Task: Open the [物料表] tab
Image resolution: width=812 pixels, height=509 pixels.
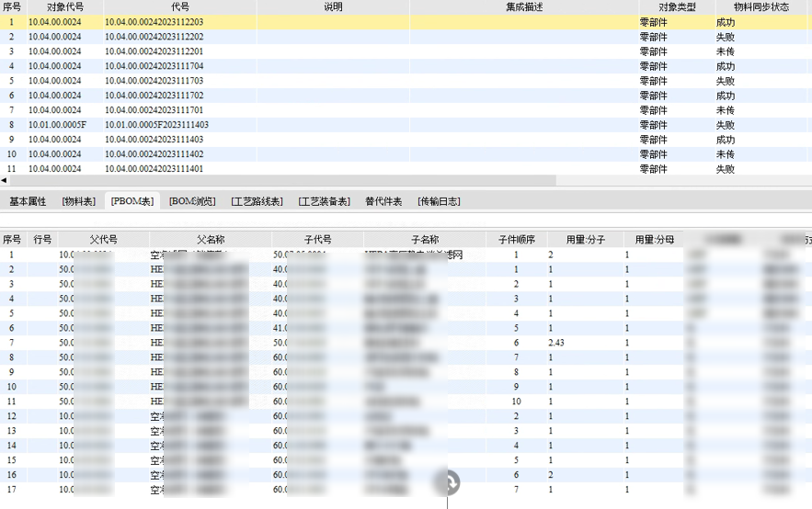Action: 79,201
